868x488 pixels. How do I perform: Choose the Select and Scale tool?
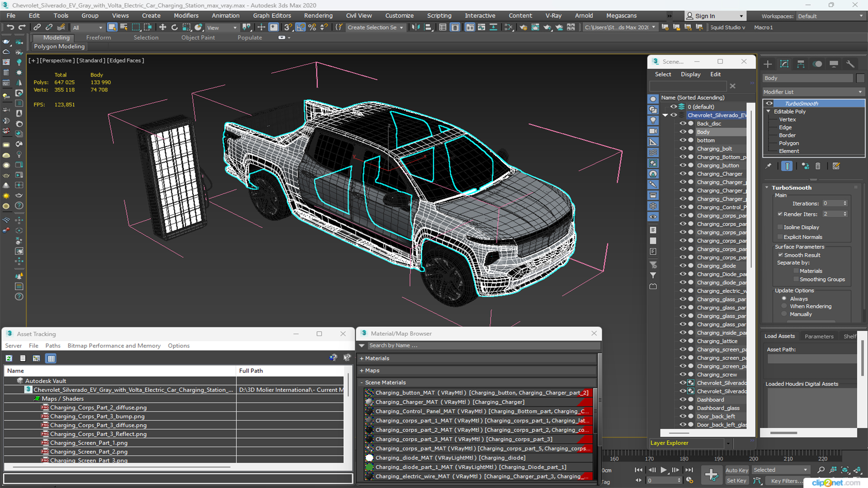(186, 28)
